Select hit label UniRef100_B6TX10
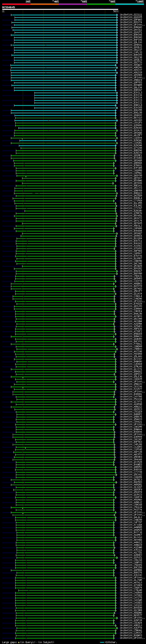Viewport: 146px width, 644px height. 131,118
